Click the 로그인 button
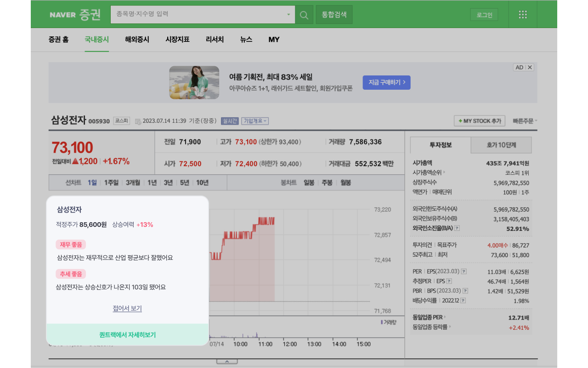Screen dimensions: 588x368 pyautogui.click(x=484, y=15)
